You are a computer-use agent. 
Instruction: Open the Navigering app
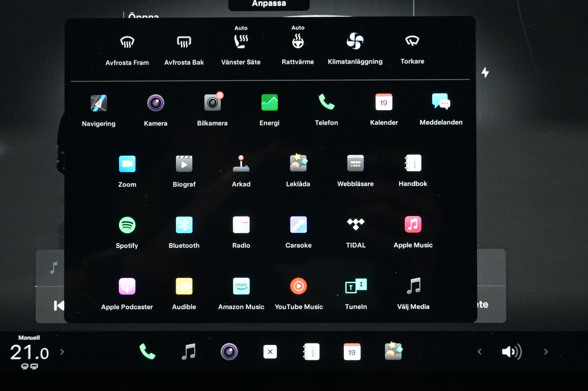tap(99, 103)
